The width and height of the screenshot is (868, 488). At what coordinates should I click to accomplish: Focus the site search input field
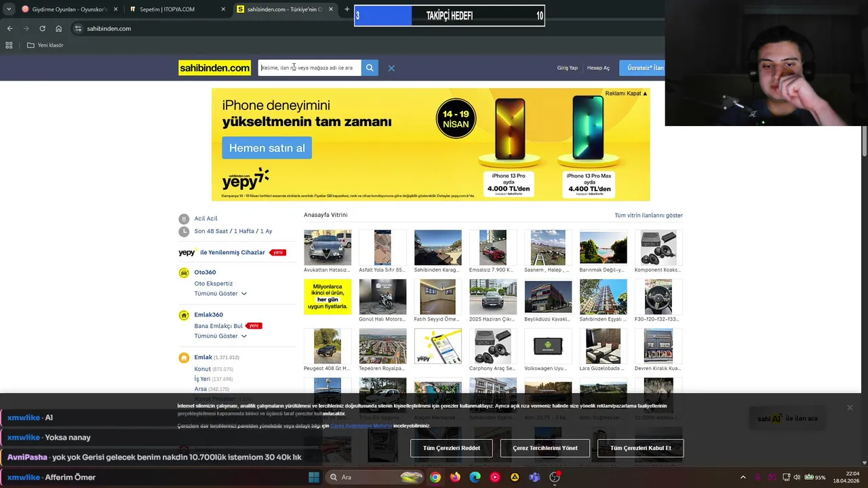310,68
